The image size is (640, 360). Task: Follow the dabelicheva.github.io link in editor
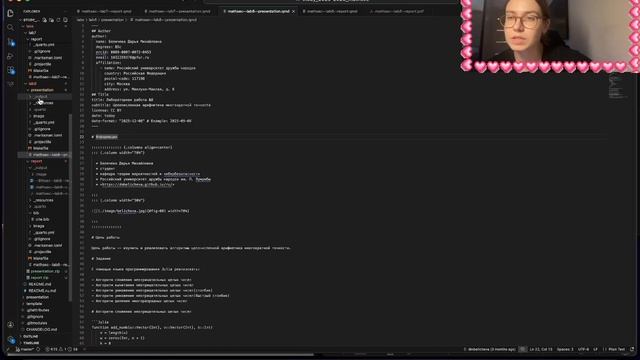pyautogui.click(x=137, y=184)
